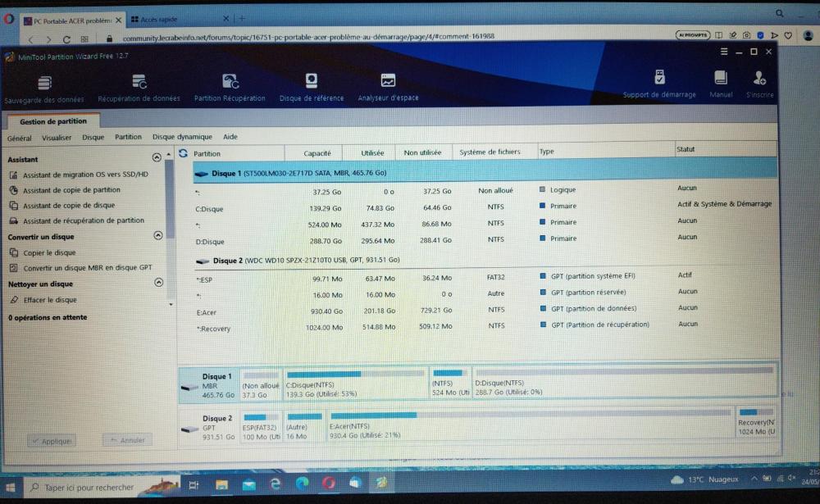Open File Explorer from taskbar
This screenshot has width=820, height=504.
tap(221, 484)
